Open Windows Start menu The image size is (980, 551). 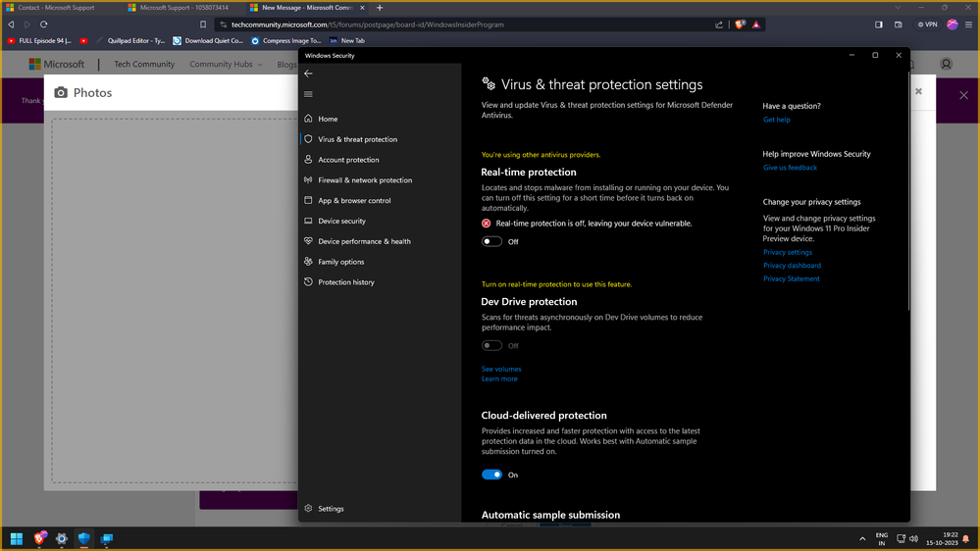[17, 538]
